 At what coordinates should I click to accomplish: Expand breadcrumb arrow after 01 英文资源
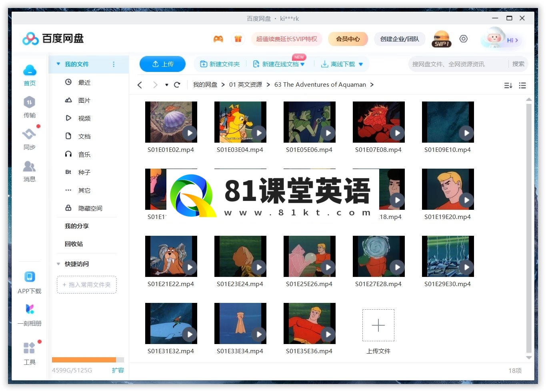coord(268,85)
